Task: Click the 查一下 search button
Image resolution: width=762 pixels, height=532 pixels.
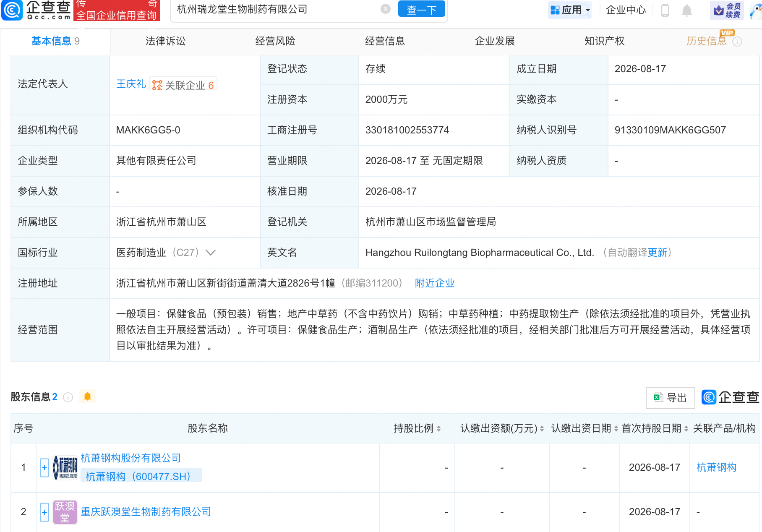Action: [x=421, y=10]
